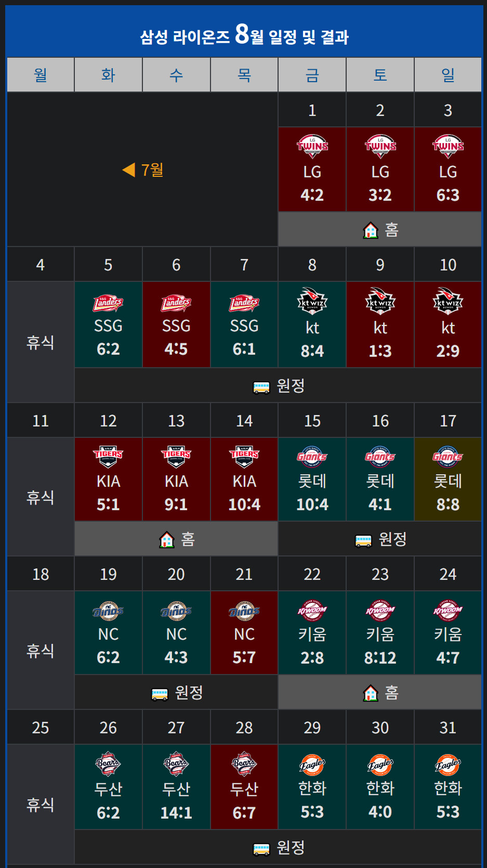Select the NC Dinos logo on August 21
The width and height of the screenshot is (487, 868).
click(244, 610)
